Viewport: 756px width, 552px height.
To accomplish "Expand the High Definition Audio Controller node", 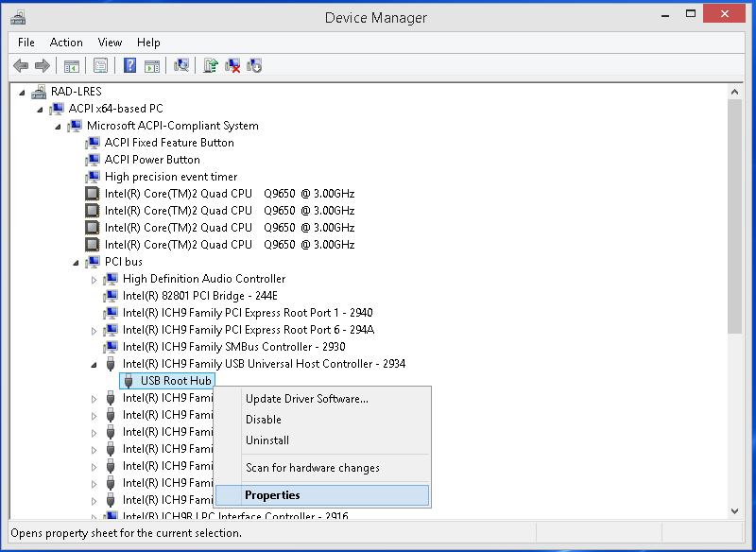I will (94, 280).
